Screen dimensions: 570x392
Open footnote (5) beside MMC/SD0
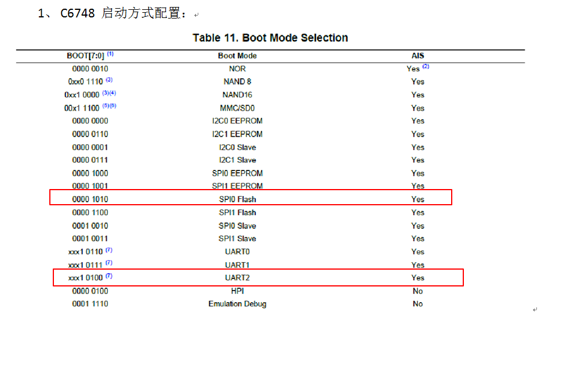(x=106, y=106)
